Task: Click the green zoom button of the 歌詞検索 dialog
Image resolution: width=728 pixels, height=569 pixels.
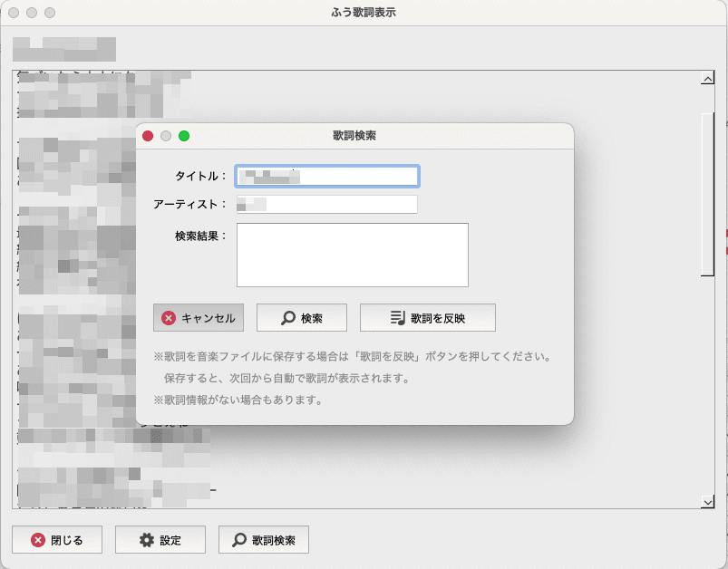Action: coord(184,136)
